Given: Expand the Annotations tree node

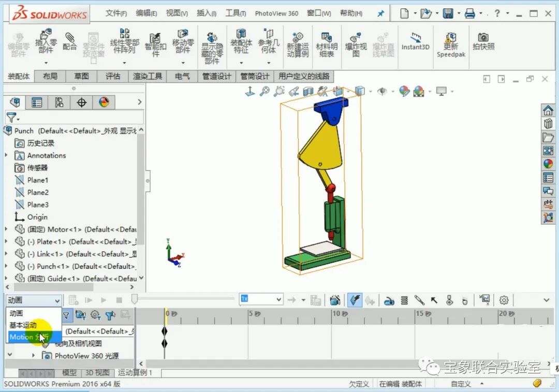Looking at the screenshot, I should coord(6,155).
